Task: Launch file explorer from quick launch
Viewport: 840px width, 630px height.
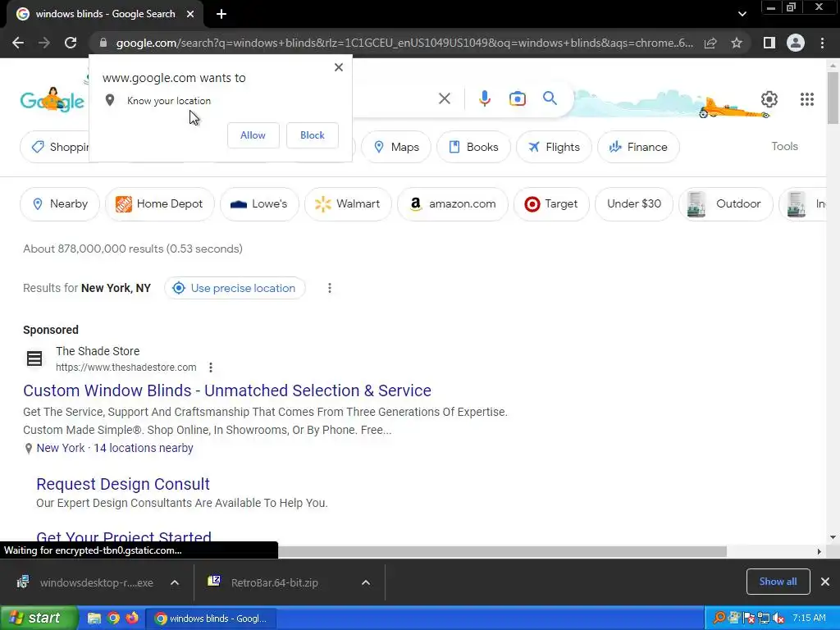Action: click(x=94, y=619)
